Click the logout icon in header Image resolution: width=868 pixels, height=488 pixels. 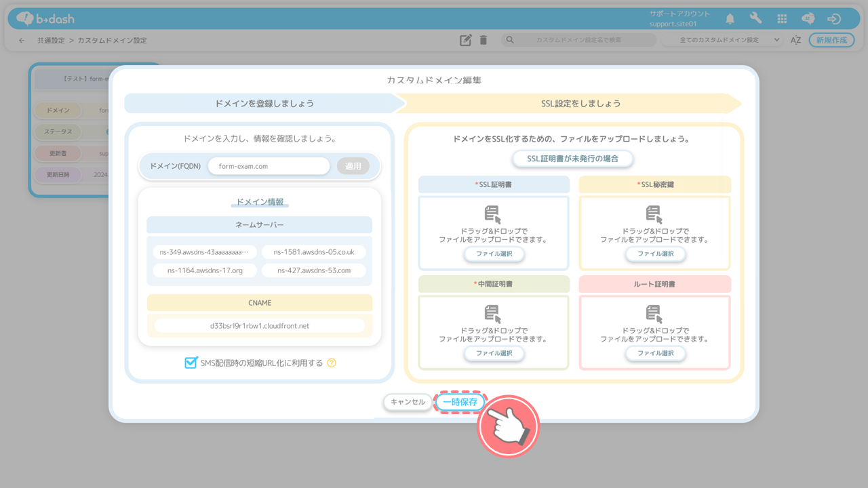point(835,19)
